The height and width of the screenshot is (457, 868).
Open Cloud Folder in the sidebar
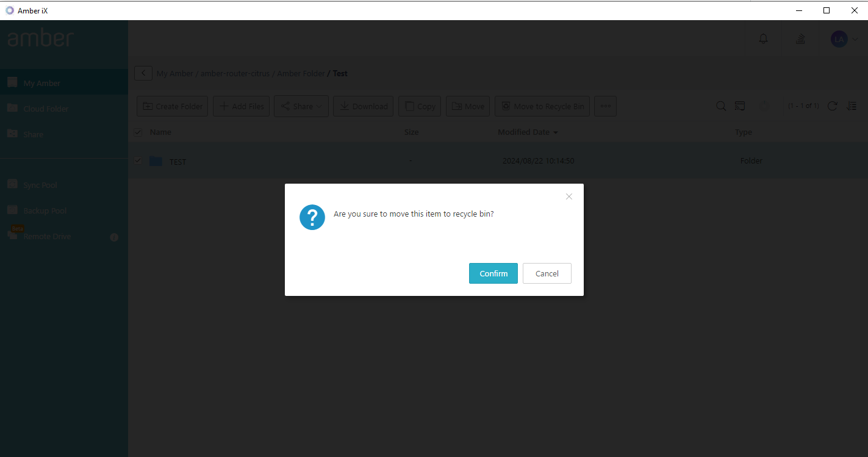click(x=64, y=109)
